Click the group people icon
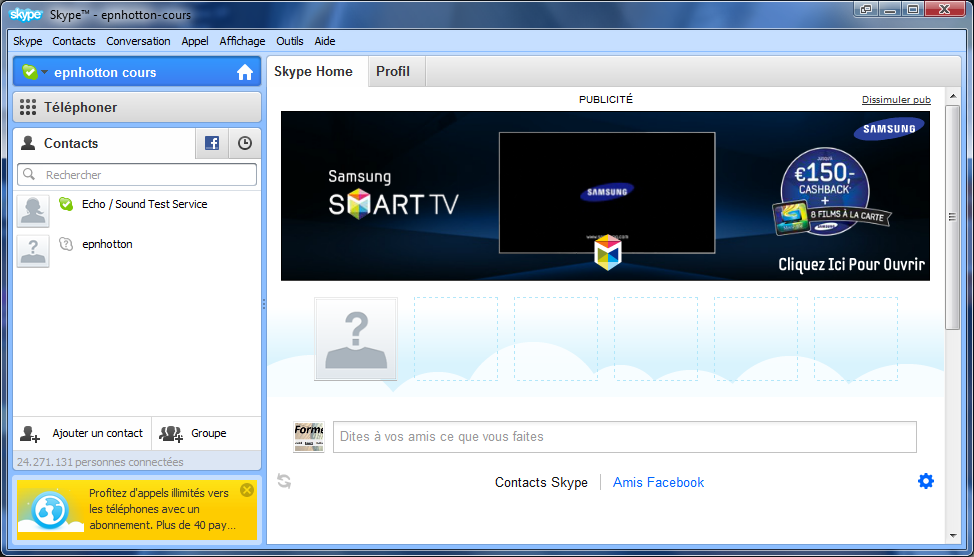This screenshot has width=974, height=557. coord(171,433)
